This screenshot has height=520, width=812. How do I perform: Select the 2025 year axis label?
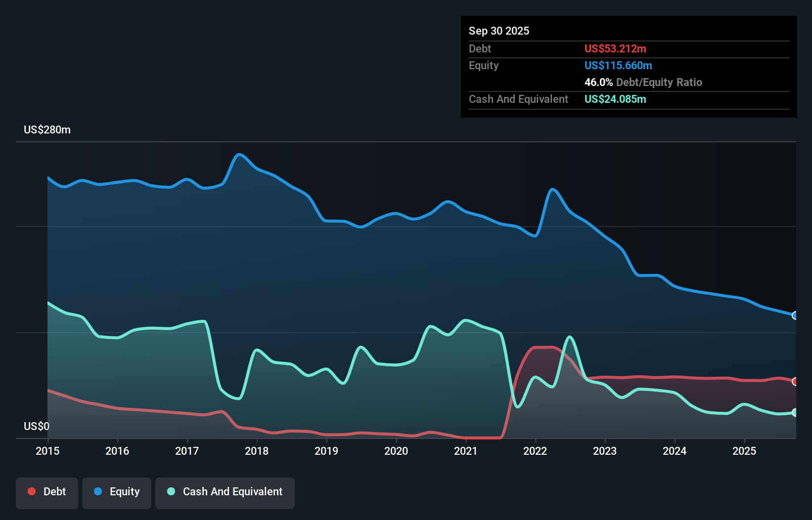[745, 451]
